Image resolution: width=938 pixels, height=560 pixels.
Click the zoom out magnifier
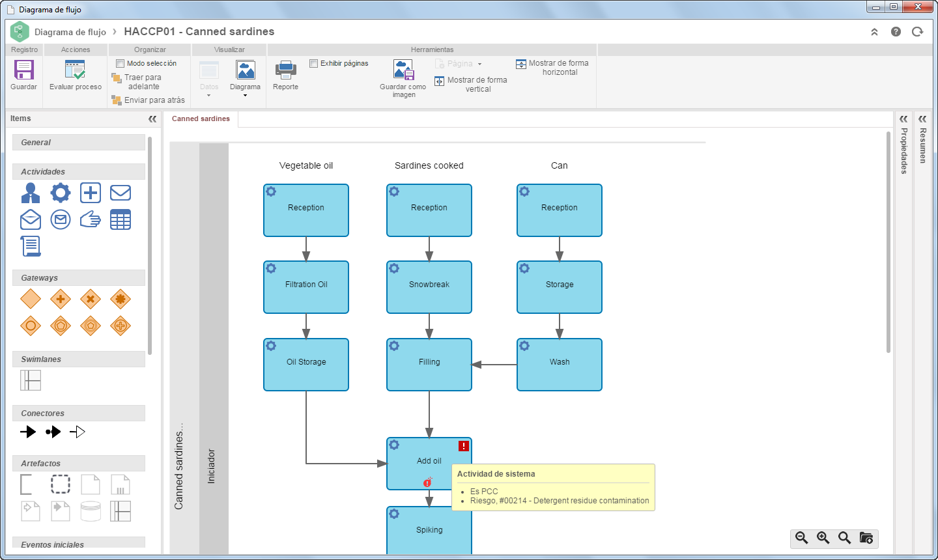(802, 538)
